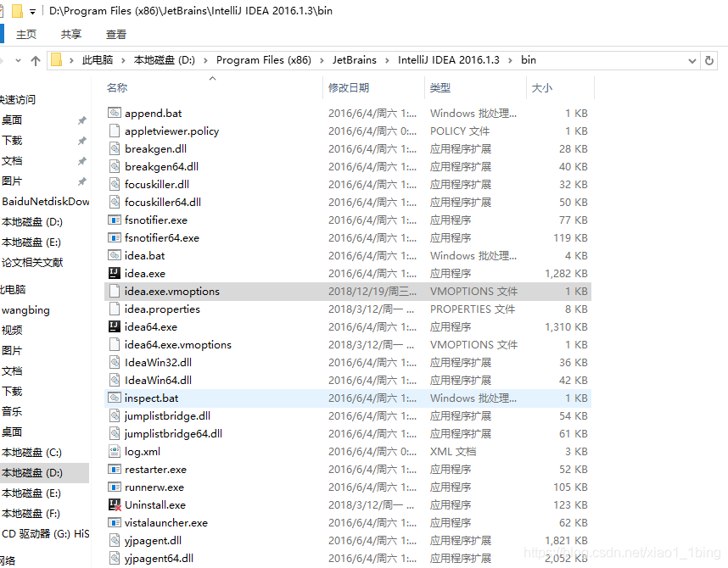Unpin 桌面 from quick access pin icon
Viewport: 728px width, 568px height.
coord(81,120)
